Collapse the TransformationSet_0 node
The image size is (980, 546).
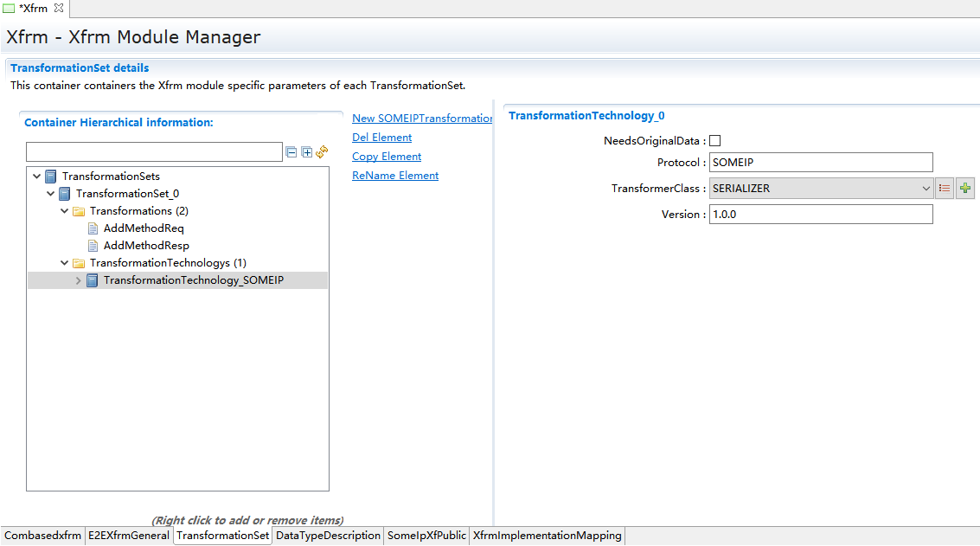[51, 194]
